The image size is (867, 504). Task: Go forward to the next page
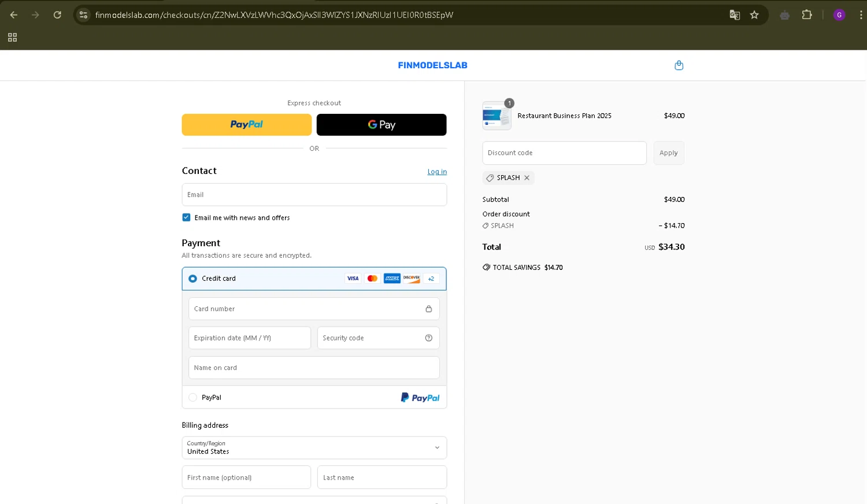[x=35, y=15]
